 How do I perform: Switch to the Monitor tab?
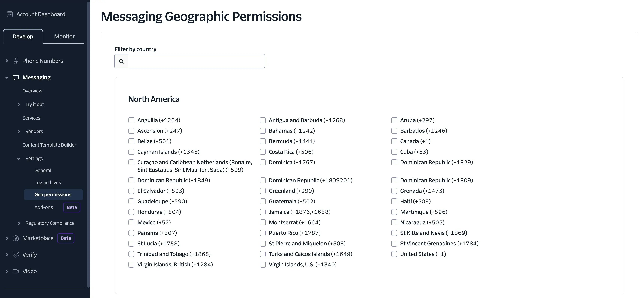coord(64,36)
